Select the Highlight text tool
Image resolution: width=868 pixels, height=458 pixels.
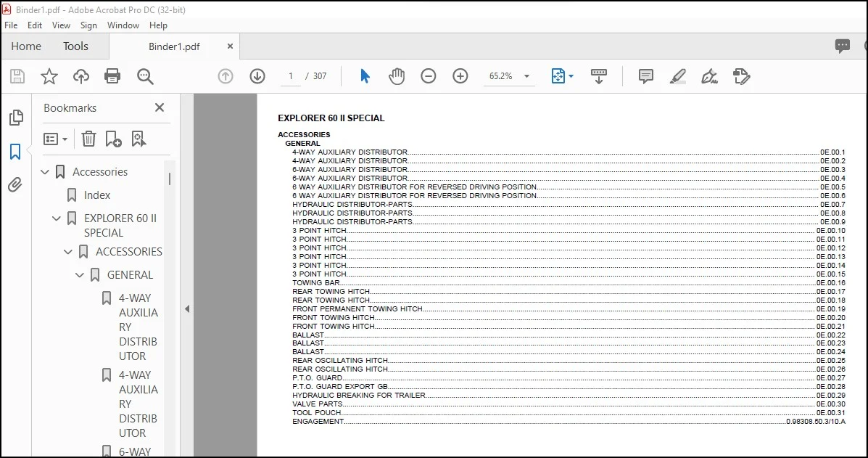point(677,76)
